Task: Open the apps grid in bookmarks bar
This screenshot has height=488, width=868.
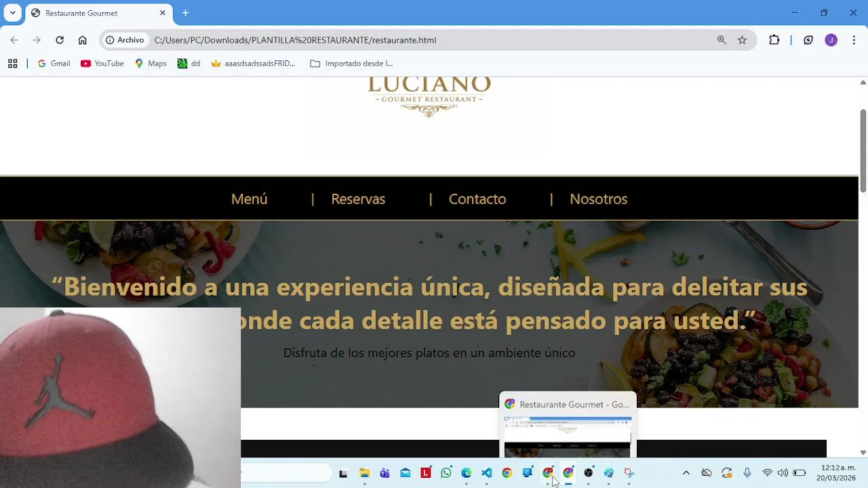Action: click(x=12, y=64)
